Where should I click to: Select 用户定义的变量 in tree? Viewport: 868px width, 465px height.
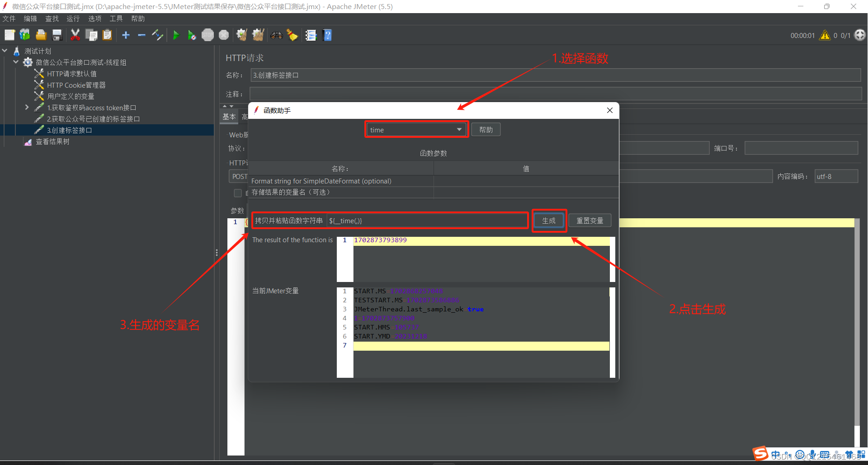pos(71,96)
